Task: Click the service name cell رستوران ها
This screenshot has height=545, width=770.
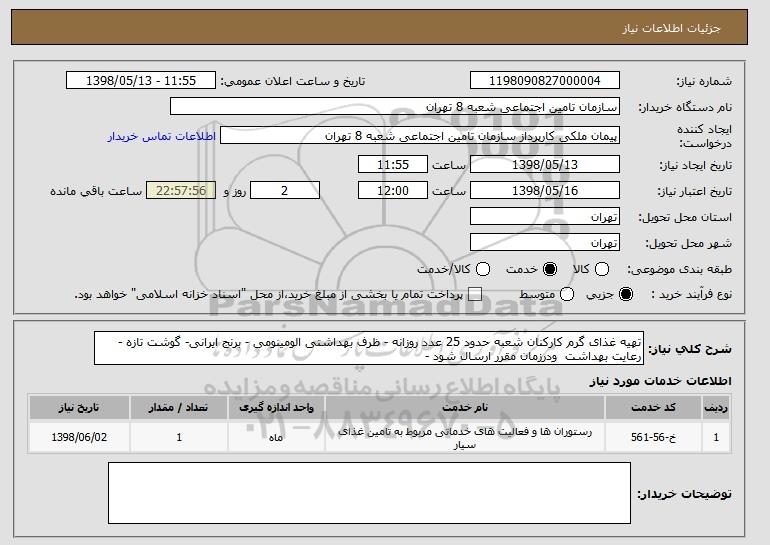Action: (x=465, y=437)
